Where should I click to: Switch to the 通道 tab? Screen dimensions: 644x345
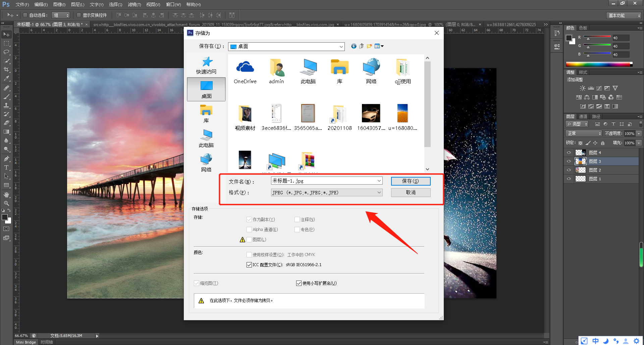tap(583, 116)
